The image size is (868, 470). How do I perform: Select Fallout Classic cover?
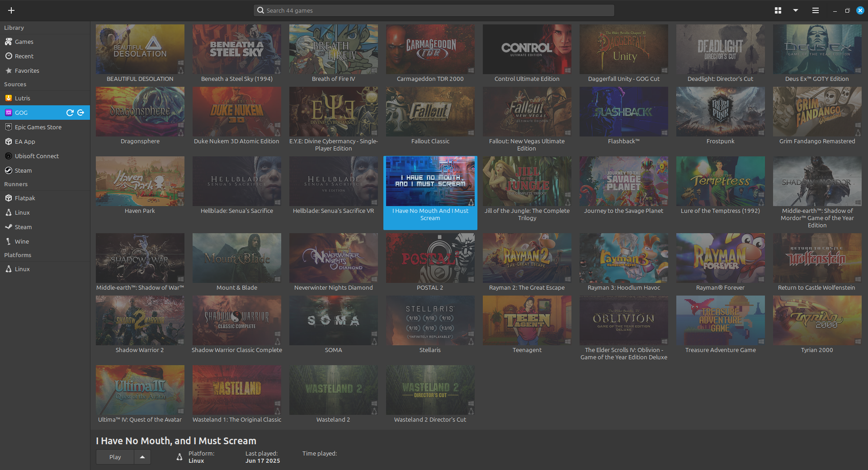pos(430,112)
